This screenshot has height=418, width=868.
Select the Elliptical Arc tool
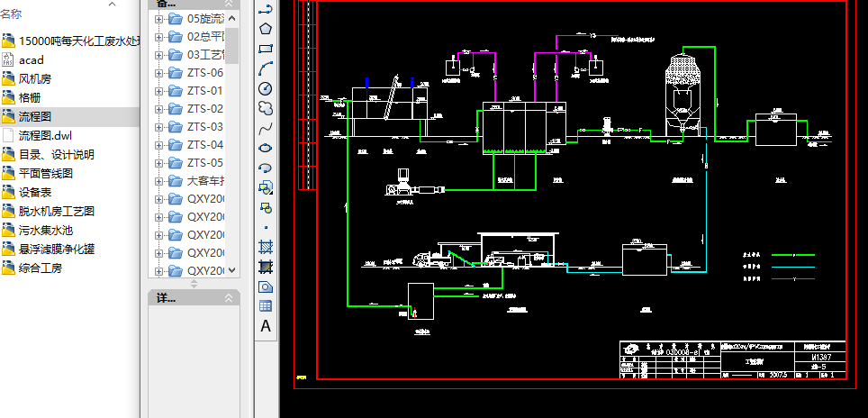[x=266, y=168]
